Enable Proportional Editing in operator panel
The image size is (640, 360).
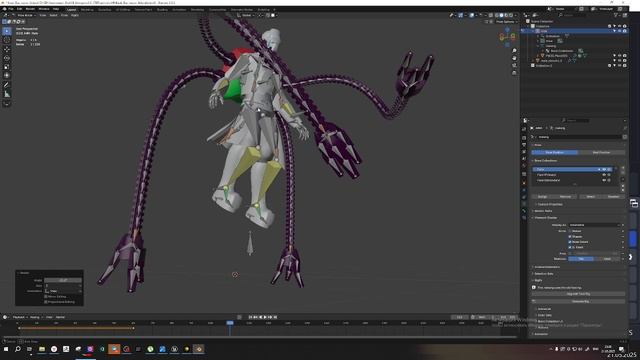46,302
